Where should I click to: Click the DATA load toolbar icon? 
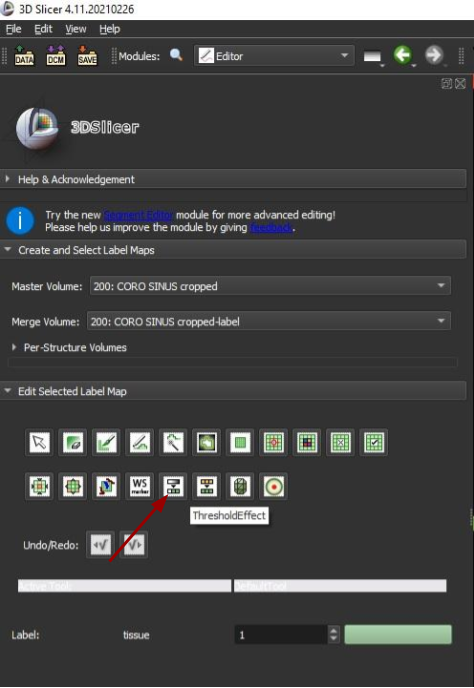pyautogui.click(x=24, y=56)
